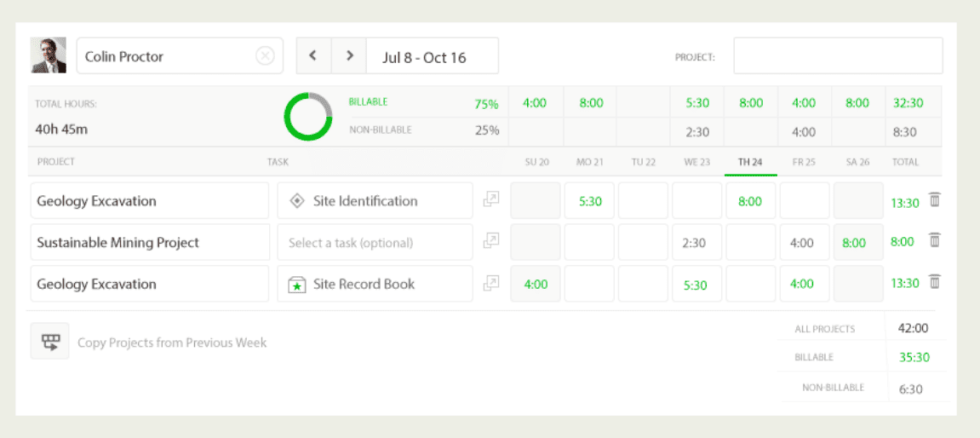Image resolution: width=980 pixels, height=438 pixels.
Task: Click the Copy Projects from Previous Week icon
Action: coord(50,342)
